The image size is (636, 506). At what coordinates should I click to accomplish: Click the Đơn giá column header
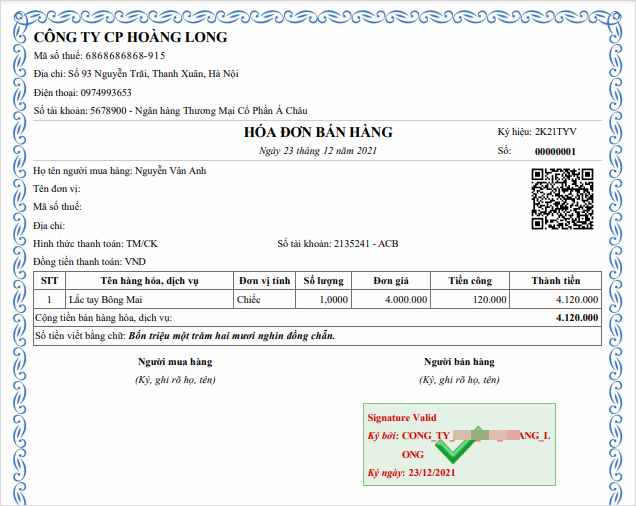pos(391,281)
